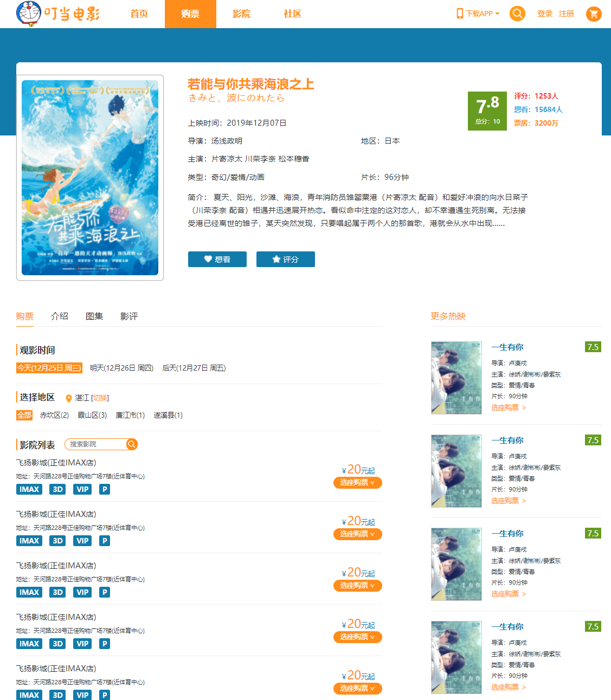
Task: Switch to the 图集 tab
Action: coord(94,316)
